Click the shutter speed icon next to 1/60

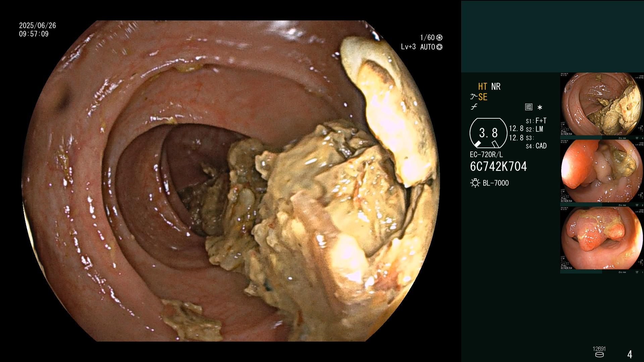coord(439,38)
